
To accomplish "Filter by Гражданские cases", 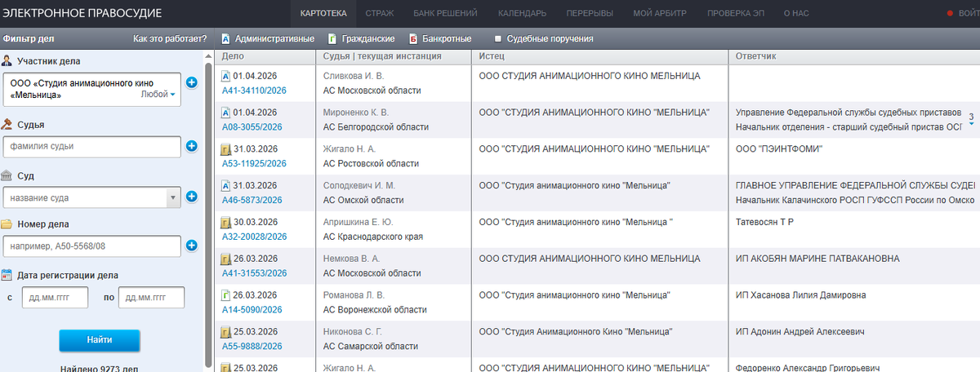I will [x=362, y=39].
